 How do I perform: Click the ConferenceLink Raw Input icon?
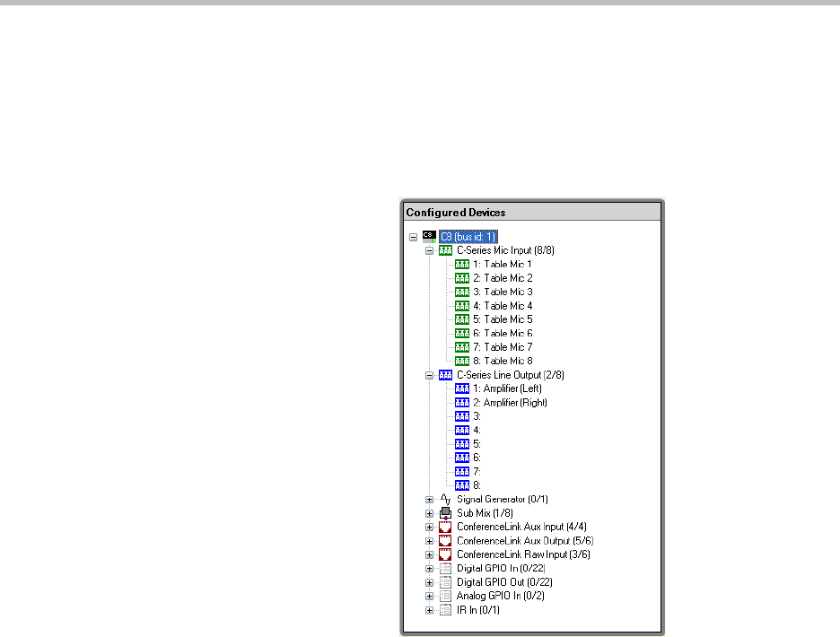445,554
